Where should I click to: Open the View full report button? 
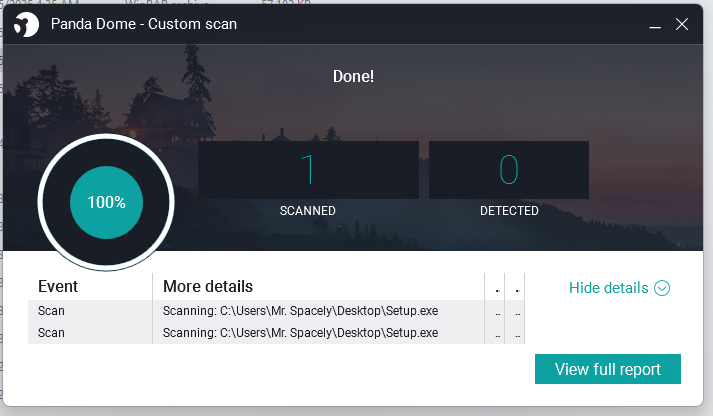tap(608, 369)
